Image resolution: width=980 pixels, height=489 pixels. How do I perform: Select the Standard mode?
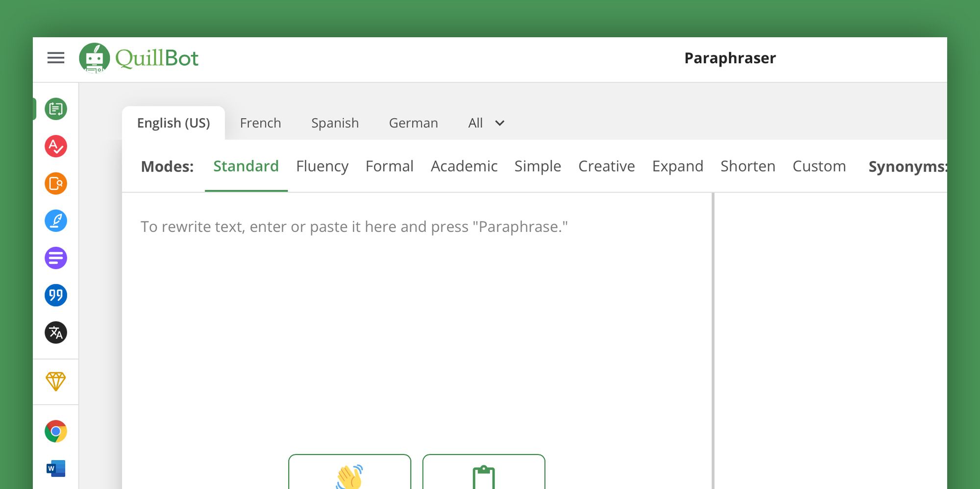click(x=246, y=166)
